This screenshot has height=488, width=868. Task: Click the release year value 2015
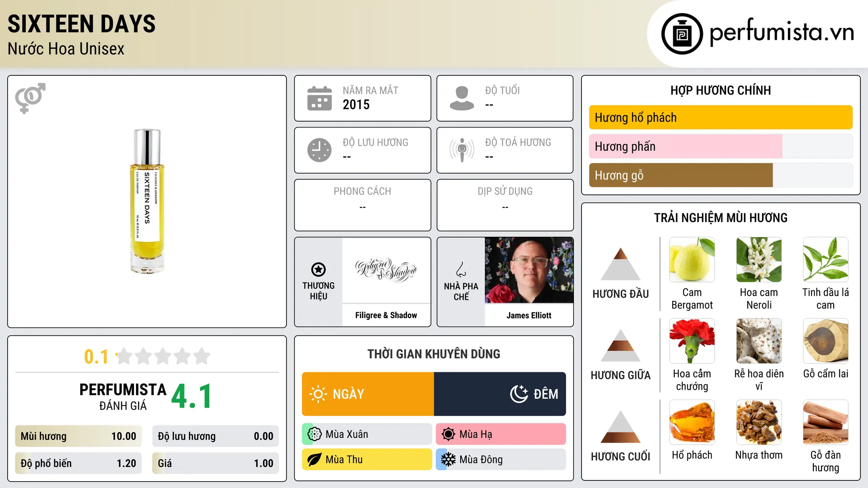[356, 105]
